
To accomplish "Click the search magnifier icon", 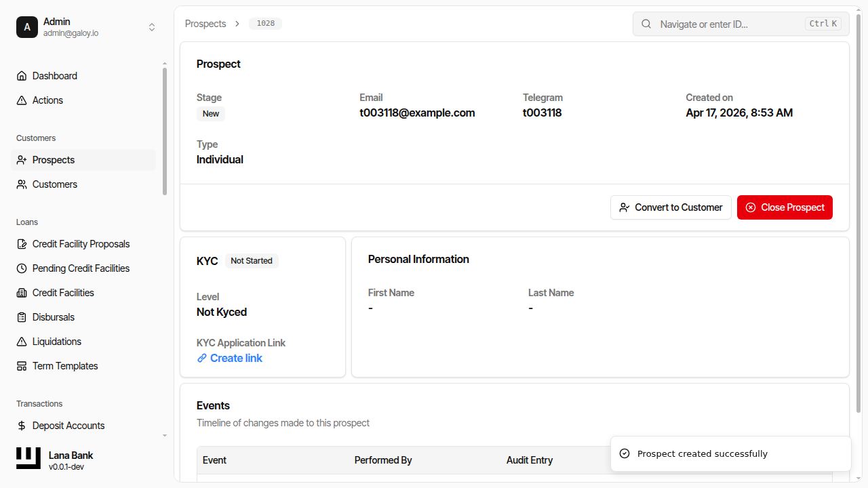I will point(646,23).
